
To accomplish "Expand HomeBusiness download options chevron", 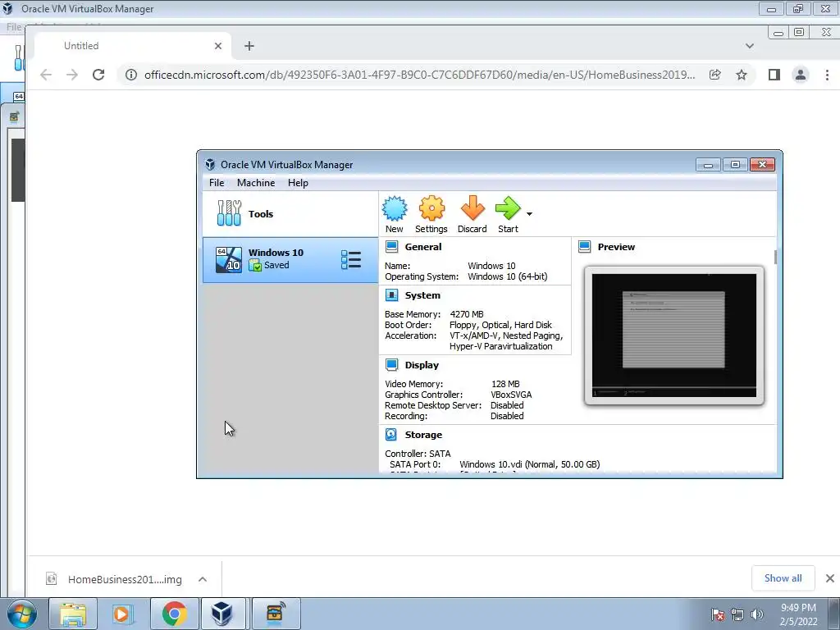I will click(203, 579).
